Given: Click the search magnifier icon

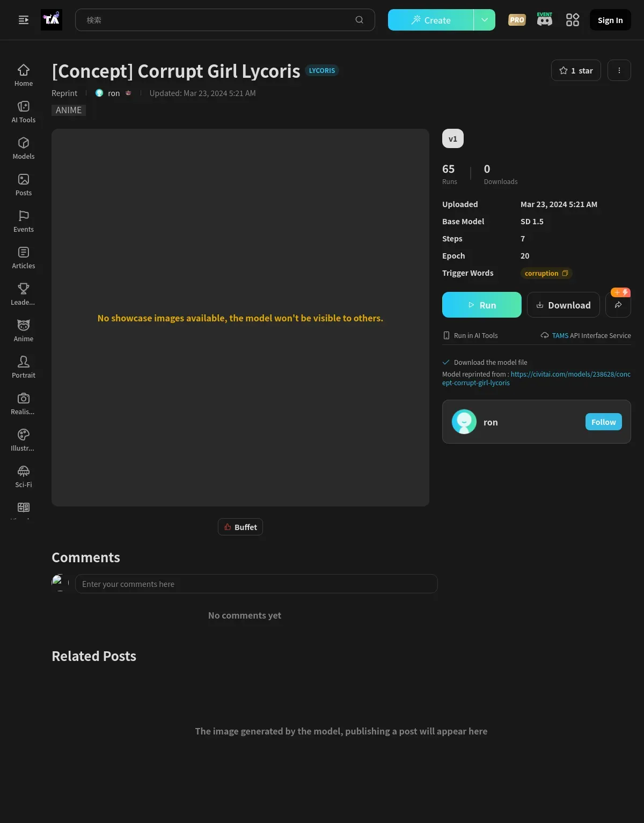Looking at the screenshot, I should pyautogui.click(x=360, y=20).
